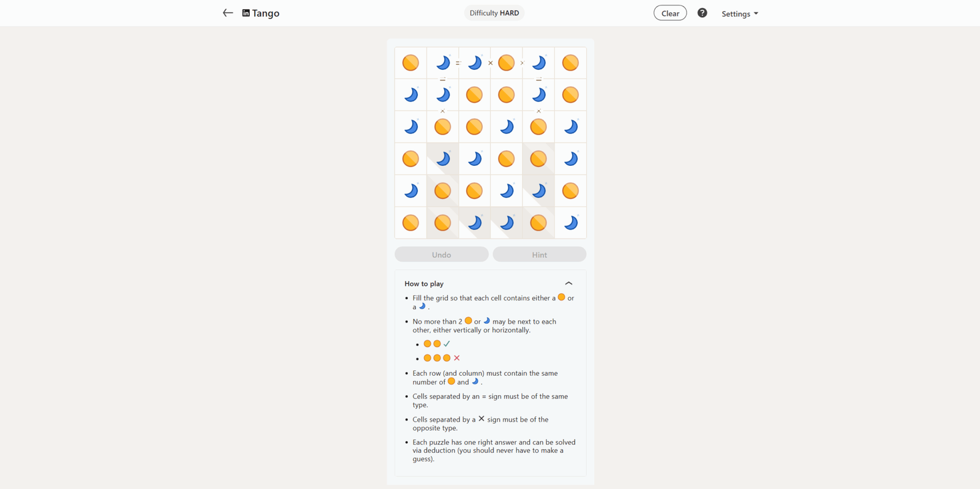Click the Difficulty HARD badge

(494, 13)
